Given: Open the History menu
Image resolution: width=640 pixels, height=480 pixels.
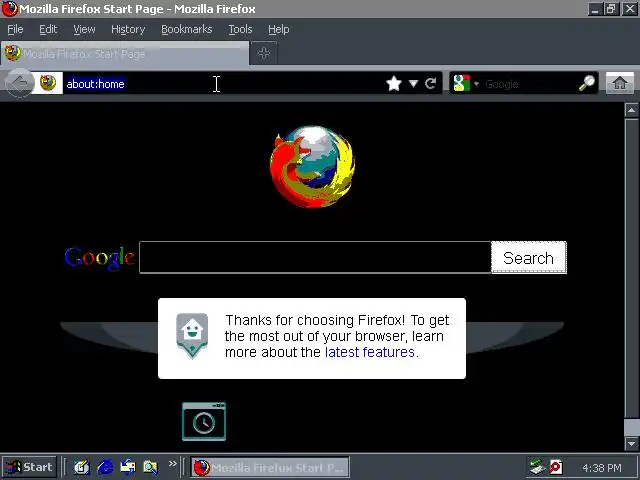Looking at the screenshot, I should coord(128,29).
